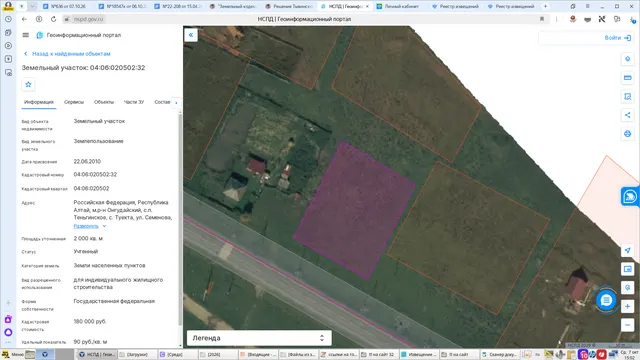Add parcel to favorites with star icon
The width and height of the screenshot is (640, 360).
pos(28,84)
